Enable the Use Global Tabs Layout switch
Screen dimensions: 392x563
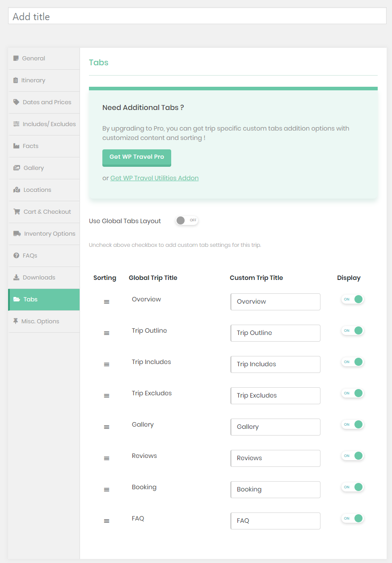pyautogui.click(x=186, y=220)
